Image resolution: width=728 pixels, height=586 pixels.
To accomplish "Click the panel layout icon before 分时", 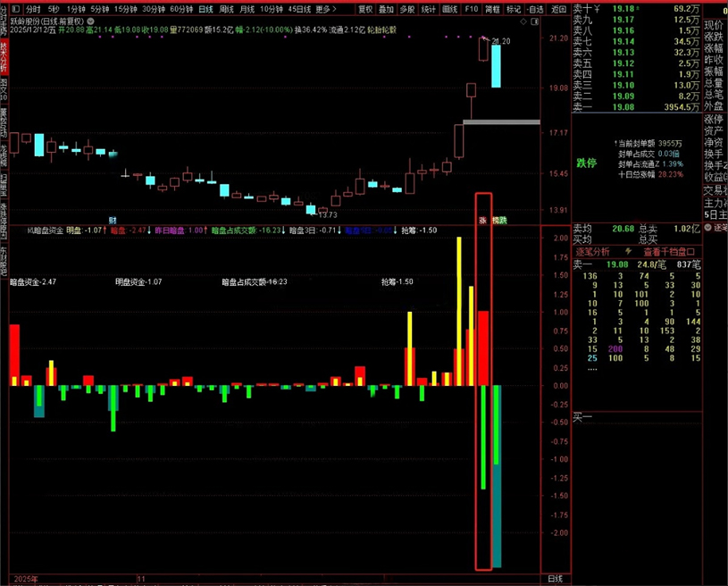I will [15, 9].
